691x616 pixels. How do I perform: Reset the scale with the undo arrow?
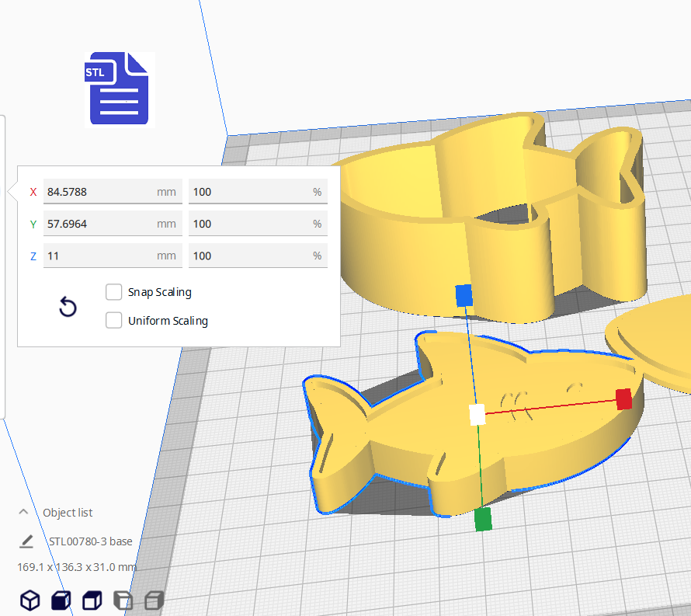(x=68, y=307)
